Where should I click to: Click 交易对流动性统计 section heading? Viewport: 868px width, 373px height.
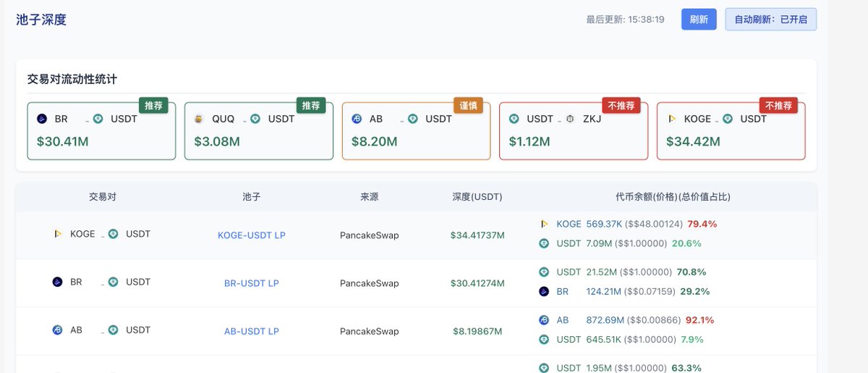(72, 79)
